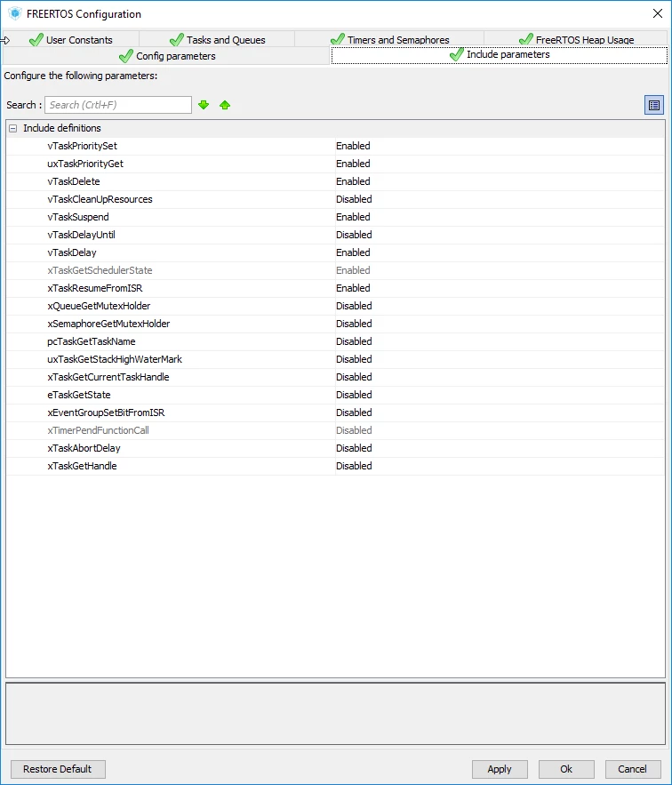Screen dimensions: 672x785
Task: Open uxTaskPriorityGet Enabled value dropdown
Action: tap(353, 164)
